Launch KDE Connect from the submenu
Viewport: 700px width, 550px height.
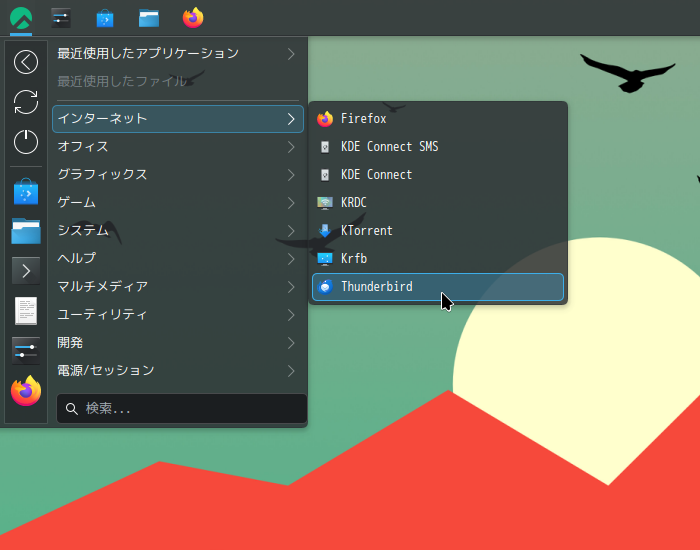pyautogui.click(x=438, y=175)
